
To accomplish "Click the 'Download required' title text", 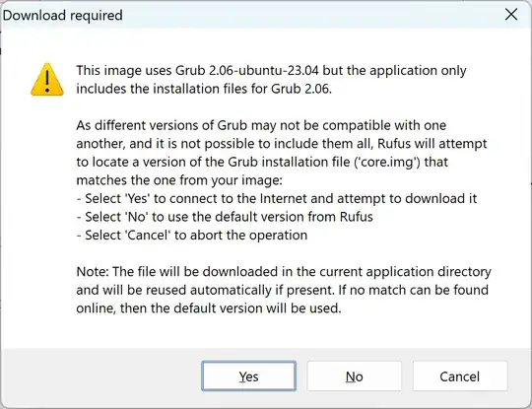I will [x=63, y=15].
